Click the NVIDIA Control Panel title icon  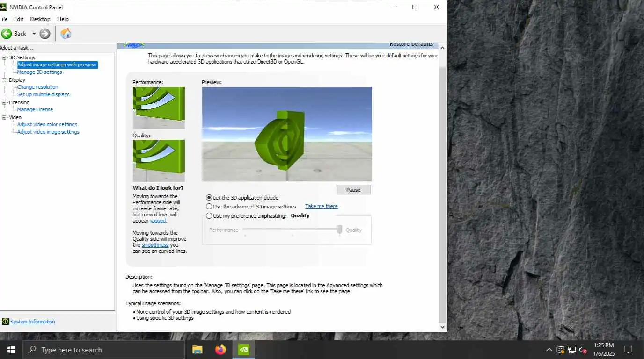(3, 7)
